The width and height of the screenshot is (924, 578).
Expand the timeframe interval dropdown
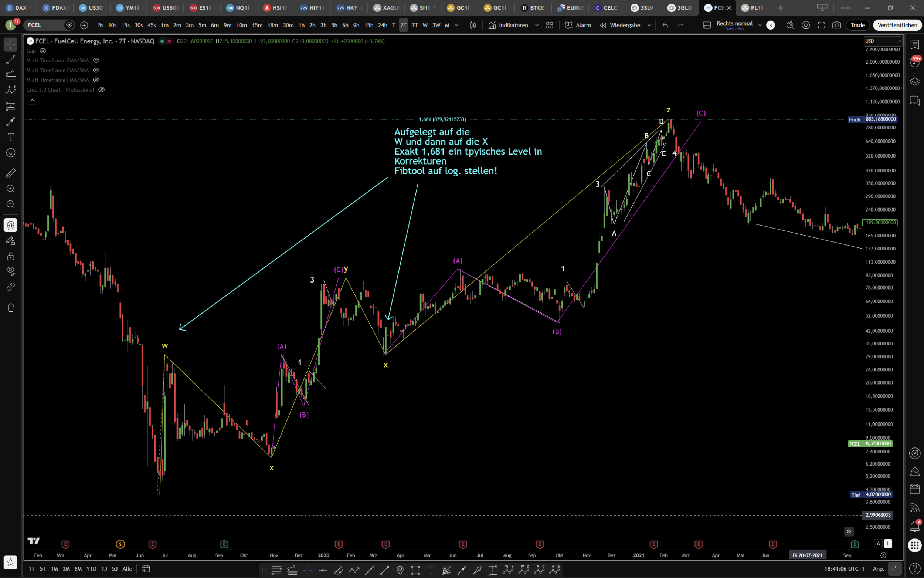(456, 25)
